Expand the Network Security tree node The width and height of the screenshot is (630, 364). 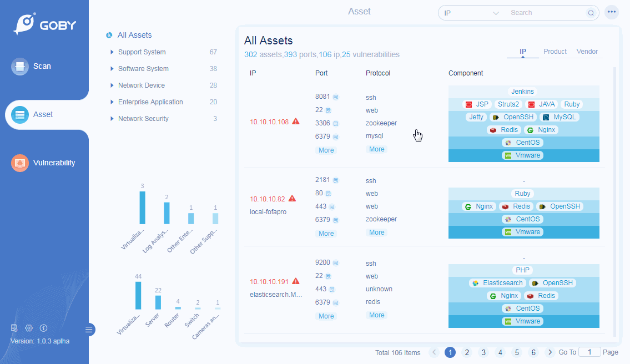[x=112, y=119]
